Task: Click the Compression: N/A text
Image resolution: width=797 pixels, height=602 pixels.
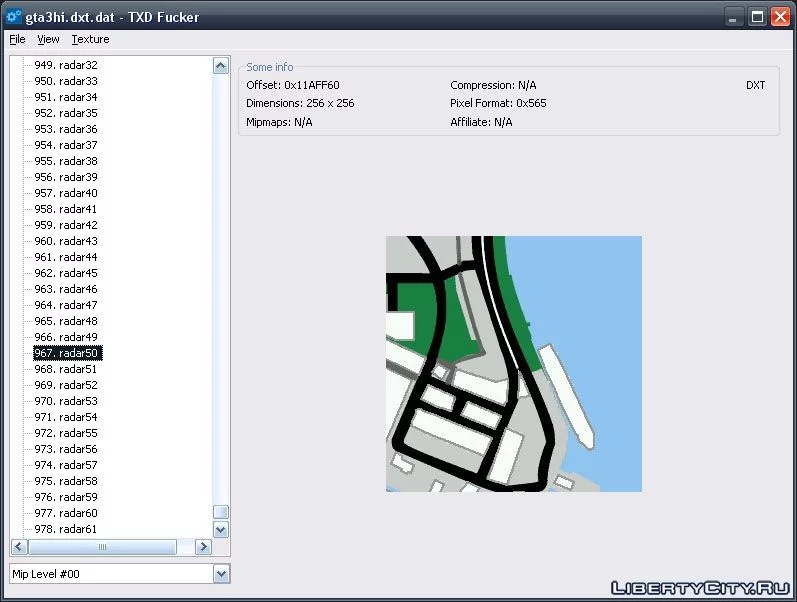Action: pyautogui.click(x=493, y=85)
